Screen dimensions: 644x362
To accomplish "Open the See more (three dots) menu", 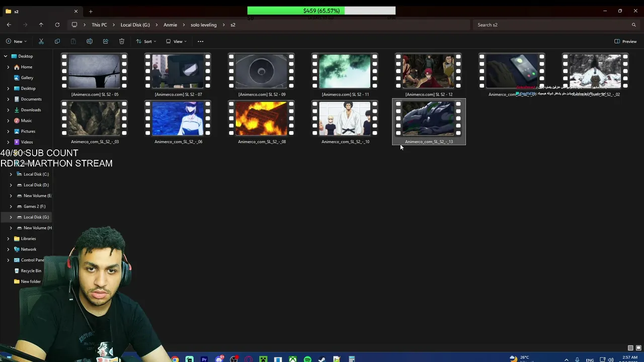I will (200, 41).
